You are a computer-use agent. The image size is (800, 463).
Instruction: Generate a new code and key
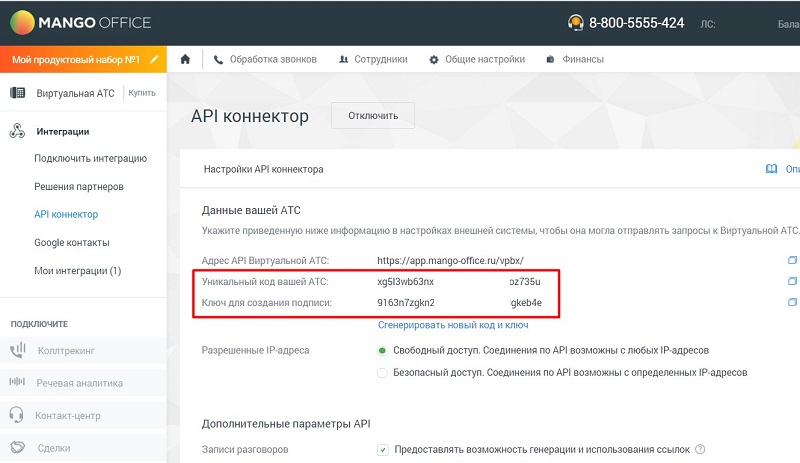point(453,325)
